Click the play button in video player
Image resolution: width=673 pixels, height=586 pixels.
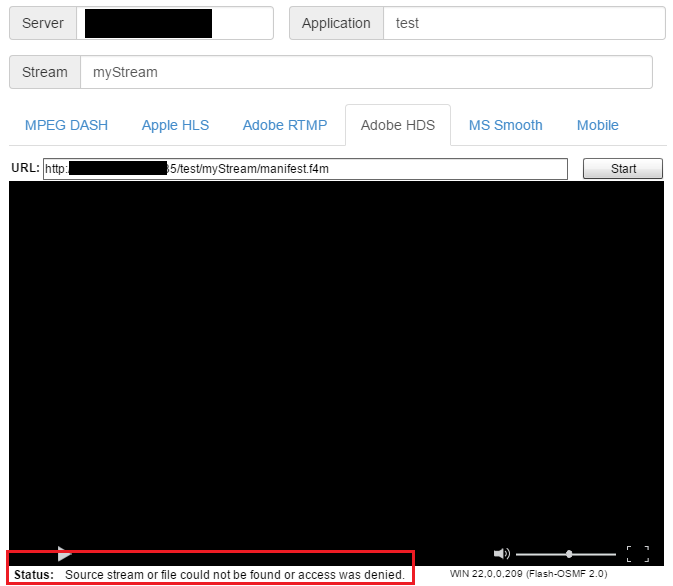pos(64,554)
